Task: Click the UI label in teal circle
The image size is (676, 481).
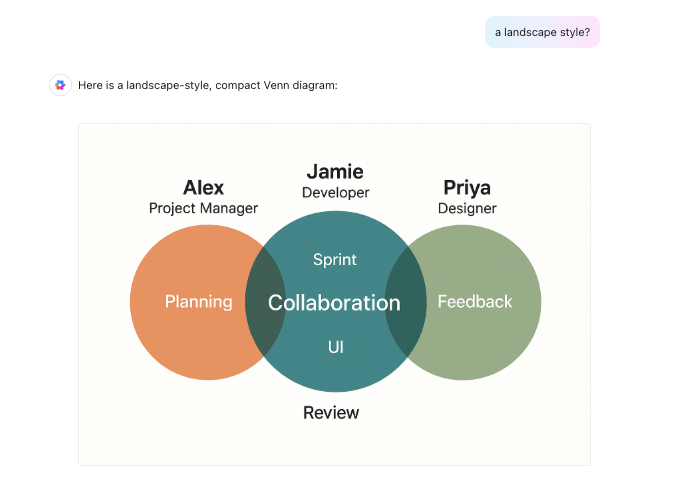Action: (x=335, y=347)
